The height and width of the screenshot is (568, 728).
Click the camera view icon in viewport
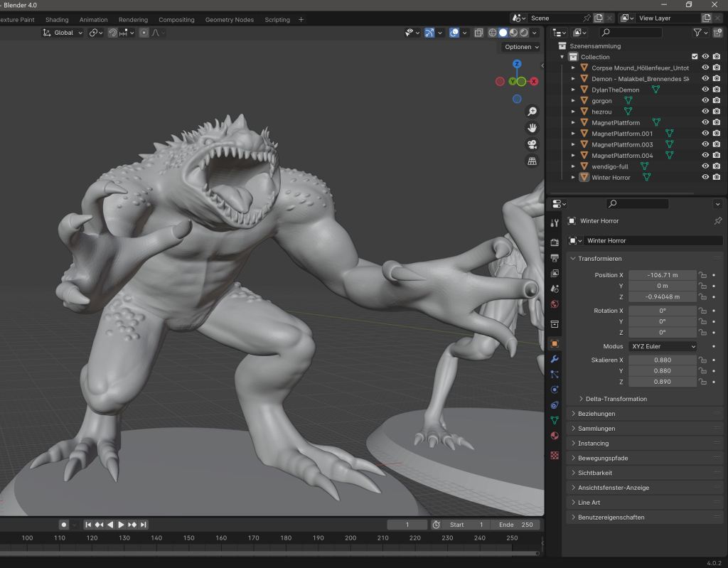[532, 144]
